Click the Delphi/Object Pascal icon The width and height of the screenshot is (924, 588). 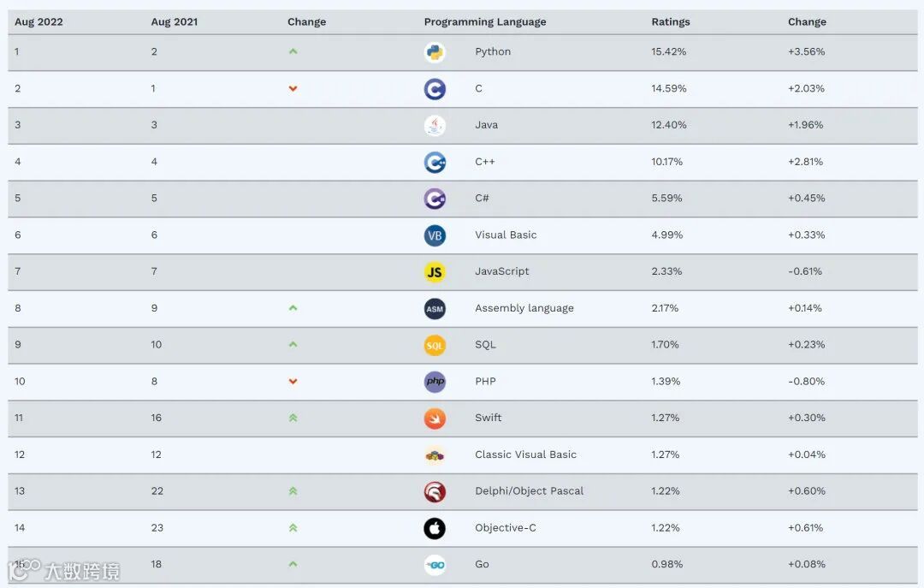tap(435, 491)
